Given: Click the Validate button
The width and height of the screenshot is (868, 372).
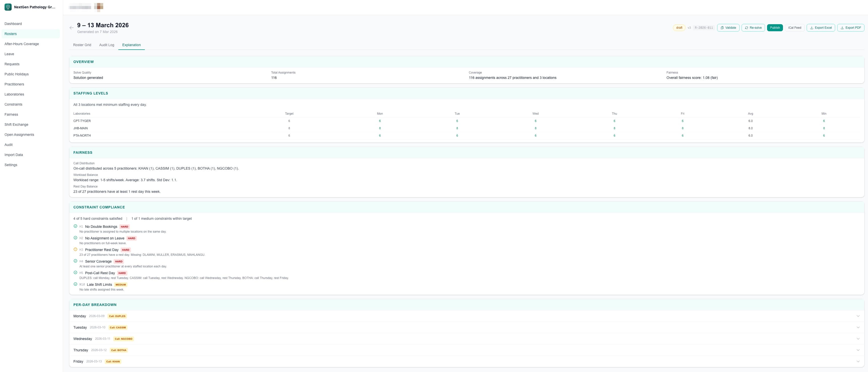Looking at the screenshot, I should click(728, 28).
